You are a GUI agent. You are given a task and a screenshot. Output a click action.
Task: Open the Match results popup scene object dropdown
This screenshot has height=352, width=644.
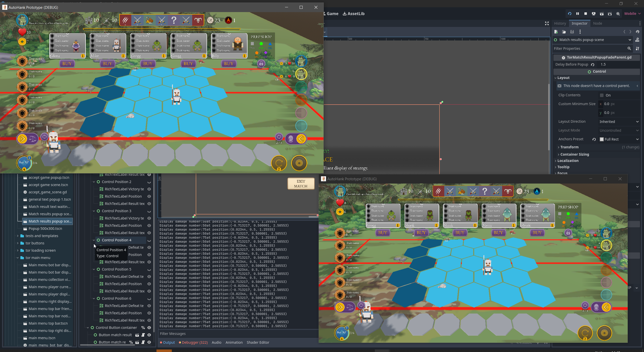point(593,40)
